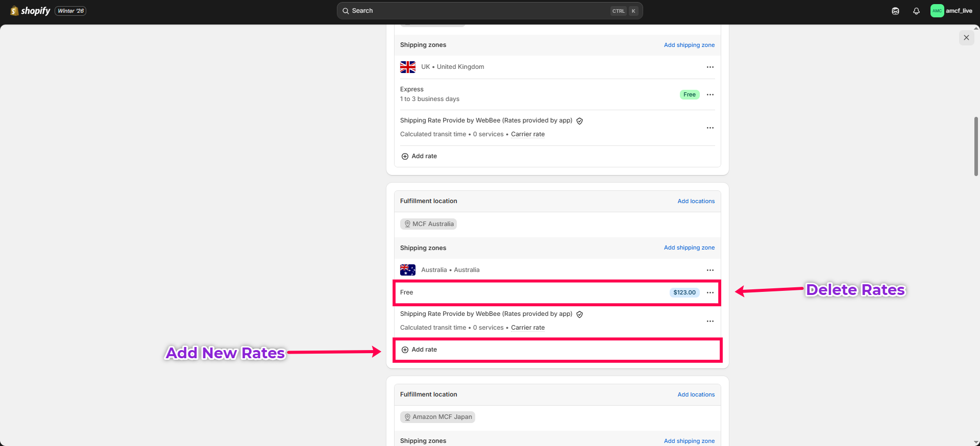Click the Shopify logo in top bar
Image resolution: width=980 pixels, height=446 pixels.
30,11
